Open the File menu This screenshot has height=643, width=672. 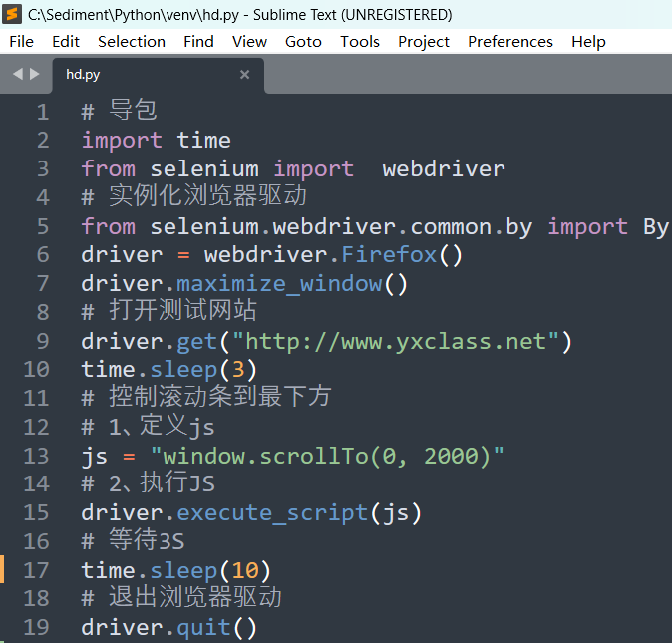[21, 42]
